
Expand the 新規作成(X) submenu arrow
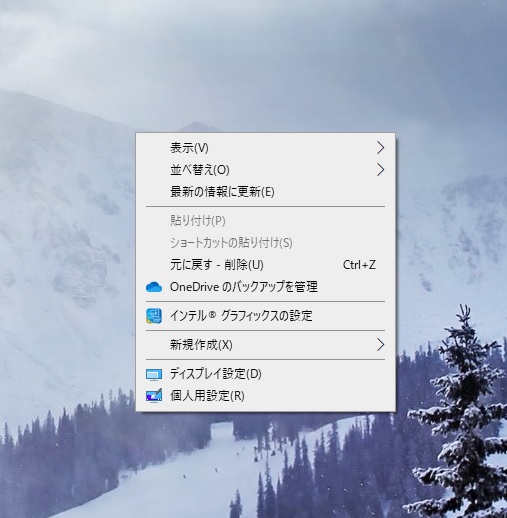(380, 345)
